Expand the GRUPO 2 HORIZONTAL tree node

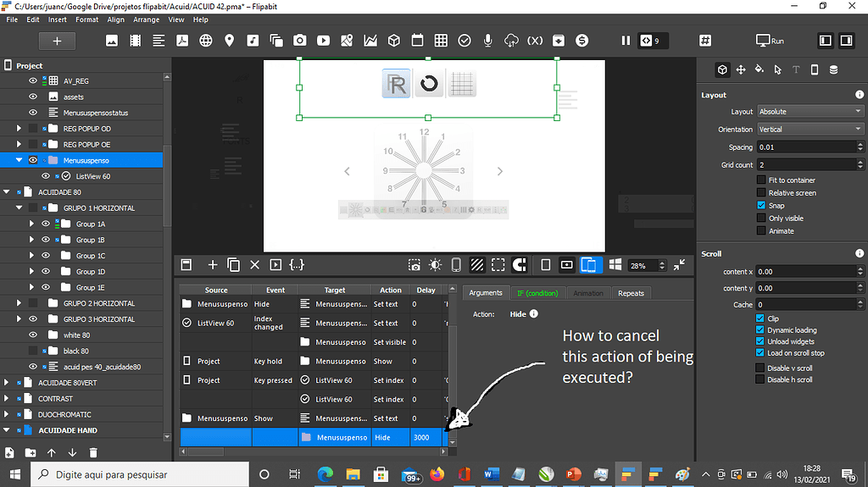click(19, 303)
